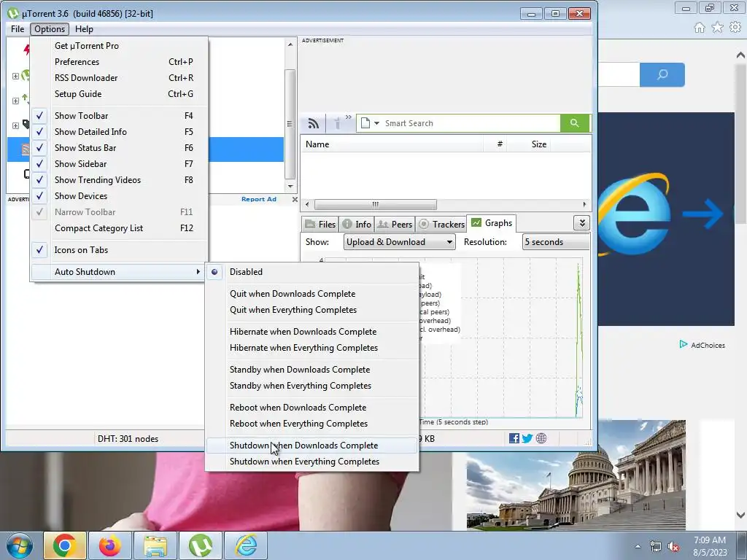Switch to the Info tab
This screenshot has width=747, height=560.
[x=357, y=224]
